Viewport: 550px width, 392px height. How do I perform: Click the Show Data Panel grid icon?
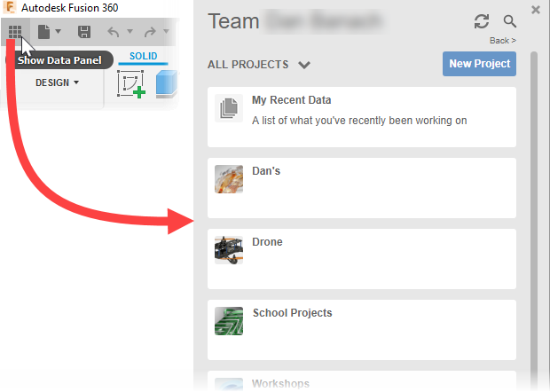click(x=15, y=32)
